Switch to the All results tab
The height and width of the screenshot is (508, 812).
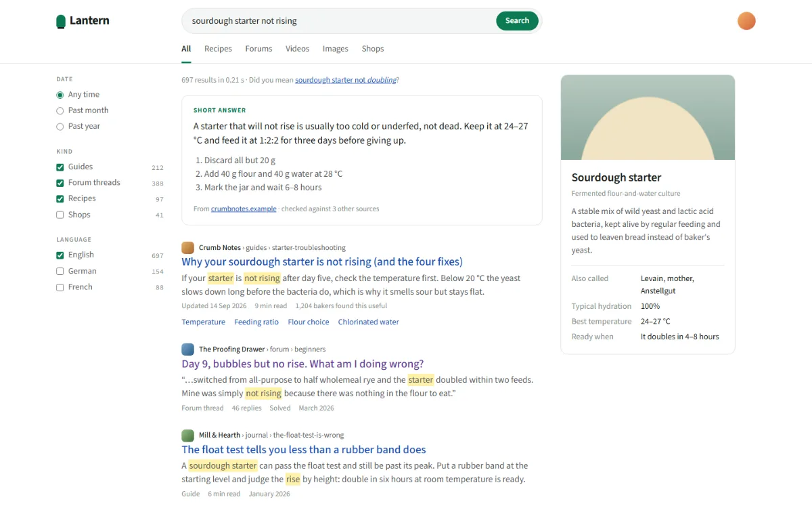(x=186, y=49)
